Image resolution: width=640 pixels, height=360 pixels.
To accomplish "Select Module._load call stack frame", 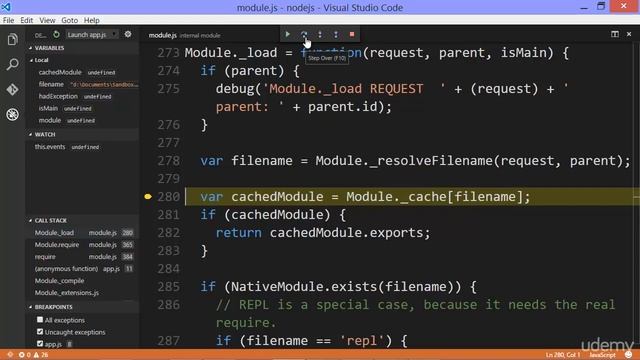I will tap(83, 233).
